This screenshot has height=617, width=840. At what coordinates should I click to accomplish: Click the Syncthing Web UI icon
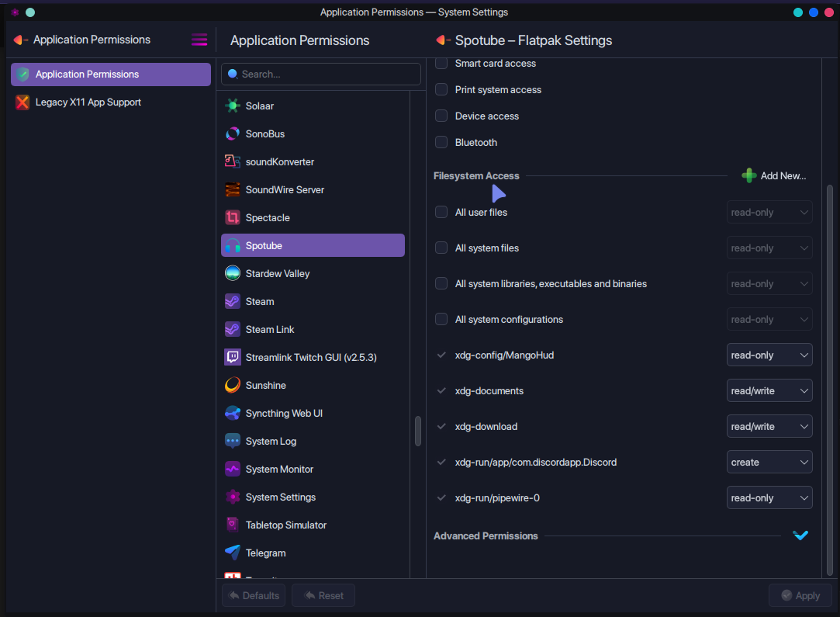click(x=233, y=413)
